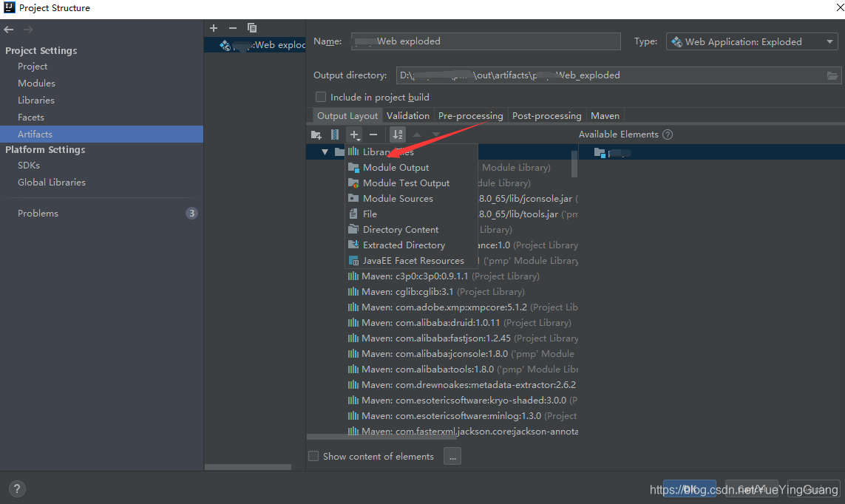Switch to the Post-processing tab
The image size is (845, 504).
tap(546, 116)
